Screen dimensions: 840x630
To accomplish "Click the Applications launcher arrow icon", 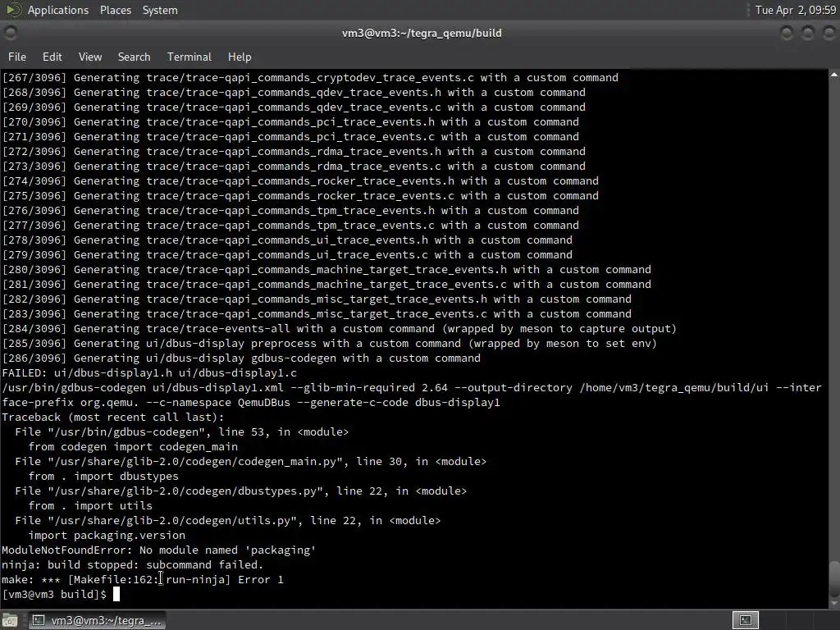I will [13, 10].
